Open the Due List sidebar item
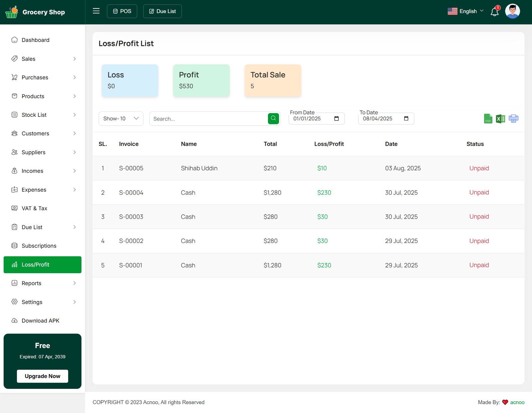 (x=43, y=227)
